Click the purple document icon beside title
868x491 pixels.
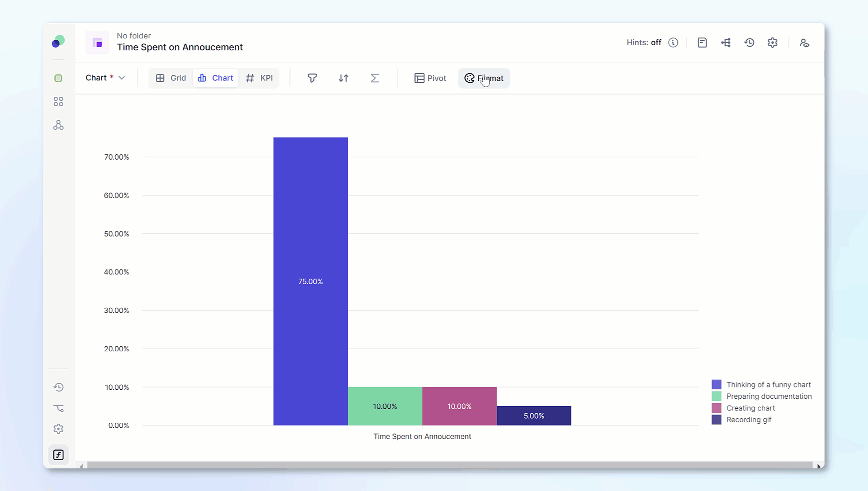click(97, 42)
